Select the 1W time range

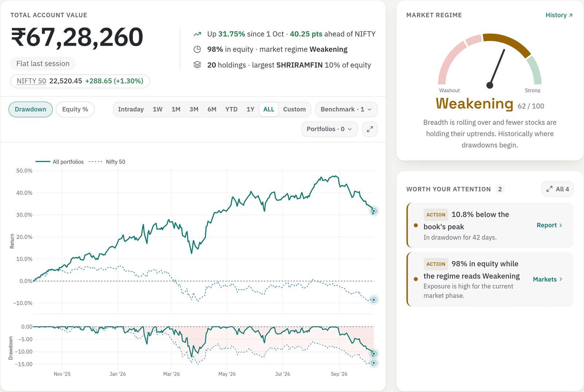click(x=158, y=109)
